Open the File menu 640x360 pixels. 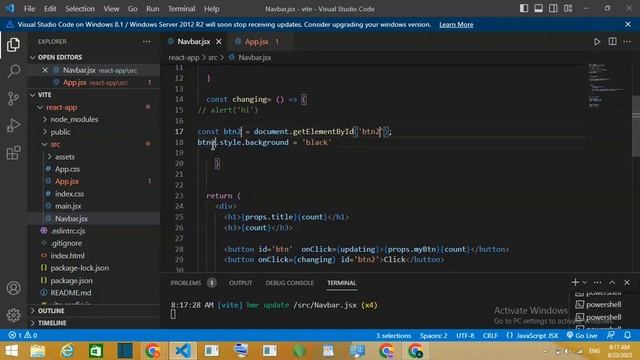(29, 9)
